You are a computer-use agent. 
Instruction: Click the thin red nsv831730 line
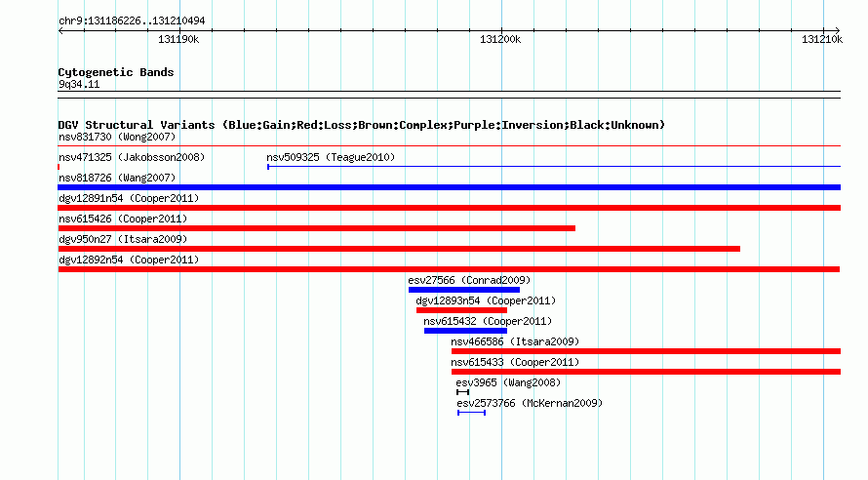449,145
